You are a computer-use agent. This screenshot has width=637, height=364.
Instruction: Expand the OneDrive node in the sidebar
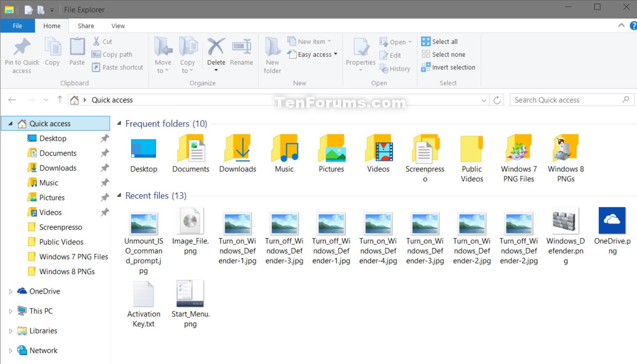10,291
